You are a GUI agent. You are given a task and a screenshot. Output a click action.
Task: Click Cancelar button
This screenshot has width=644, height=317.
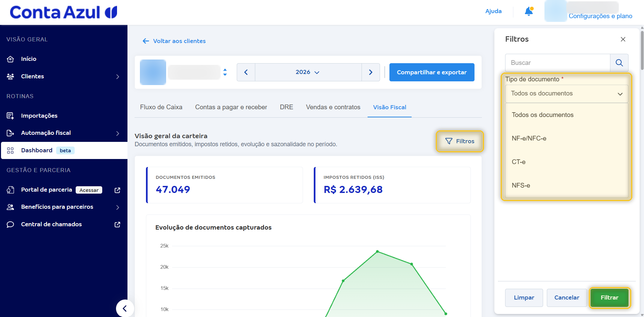click(x=567, y=298)
